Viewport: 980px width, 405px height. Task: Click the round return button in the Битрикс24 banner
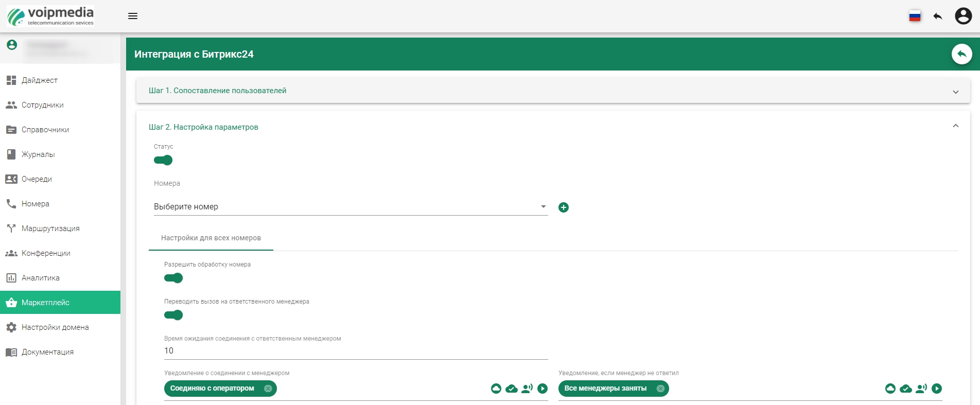[961, 54]
